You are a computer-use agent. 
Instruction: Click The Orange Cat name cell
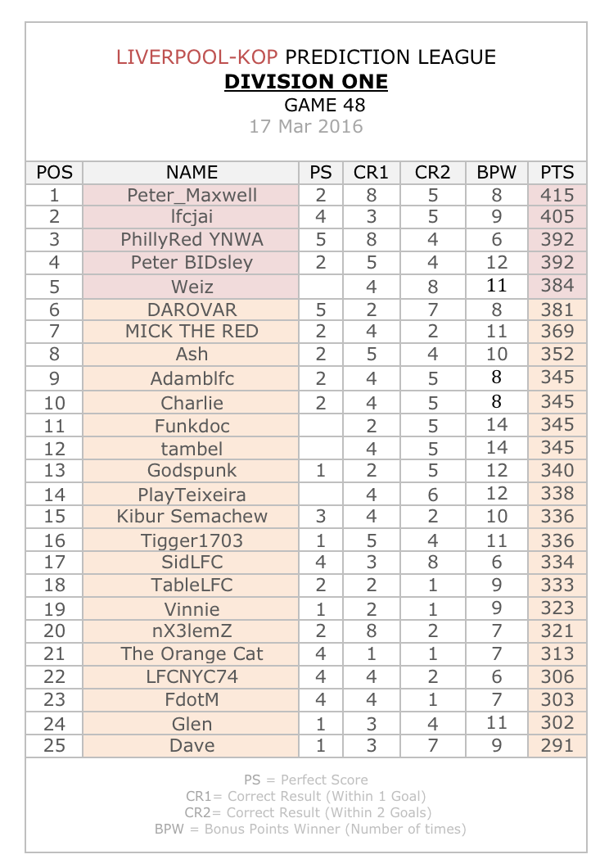click(191, 653)
